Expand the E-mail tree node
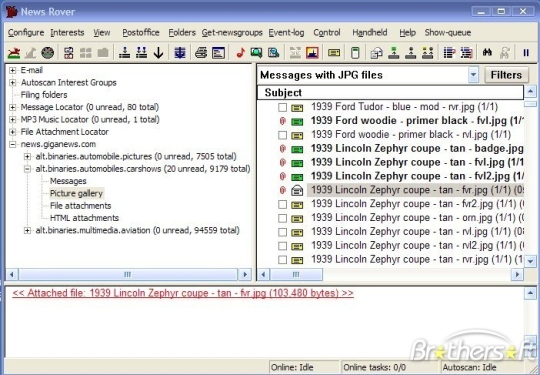Viewport: 540px width, 375px height. (13, 70)
